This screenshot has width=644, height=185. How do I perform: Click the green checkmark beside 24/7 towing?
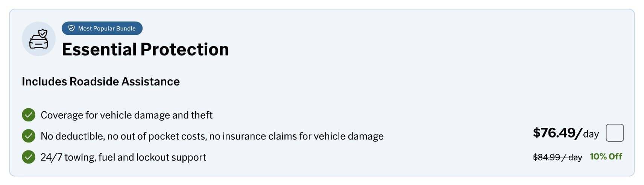[x=29, y=157]
